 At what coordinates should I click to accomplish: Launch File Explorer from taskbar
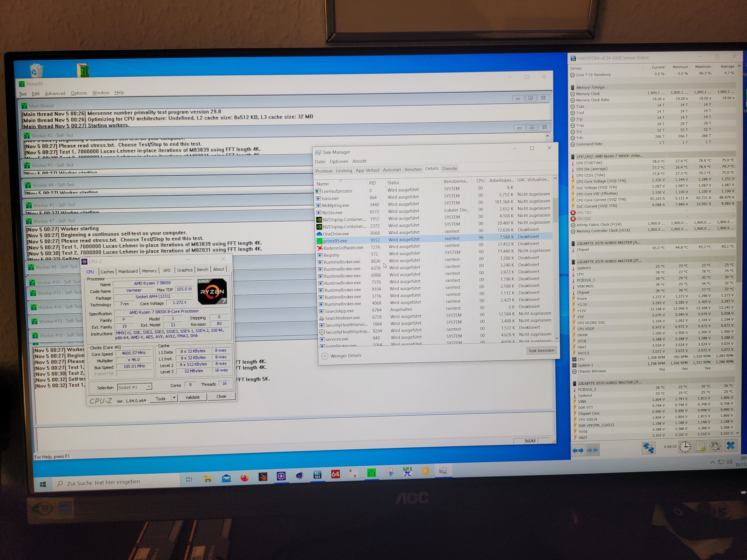[208, 479]
